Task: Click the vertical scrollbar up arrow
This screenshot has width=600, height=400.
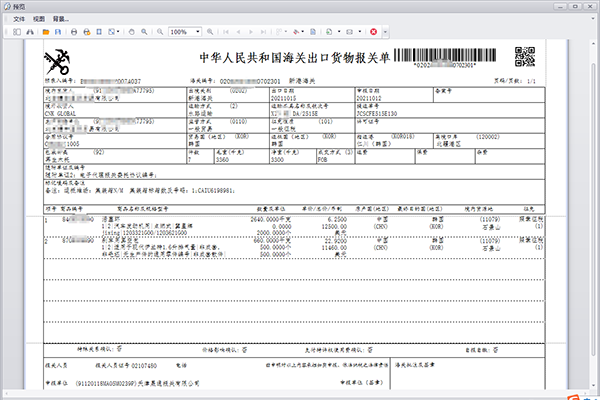Action: coord(594,43)
